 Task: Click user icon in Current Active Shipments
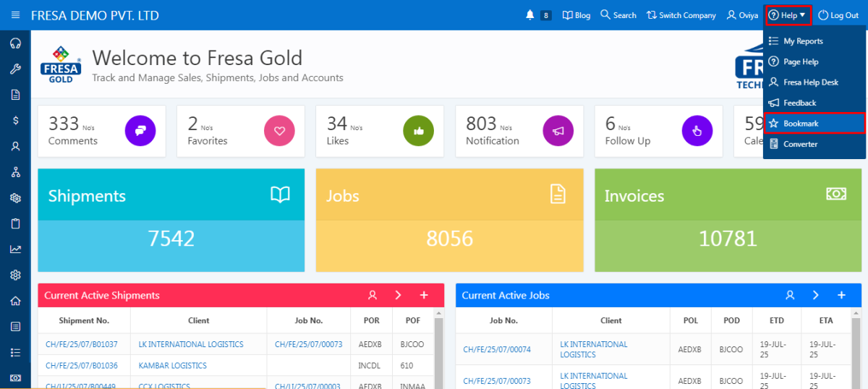(x=373, y=295)
